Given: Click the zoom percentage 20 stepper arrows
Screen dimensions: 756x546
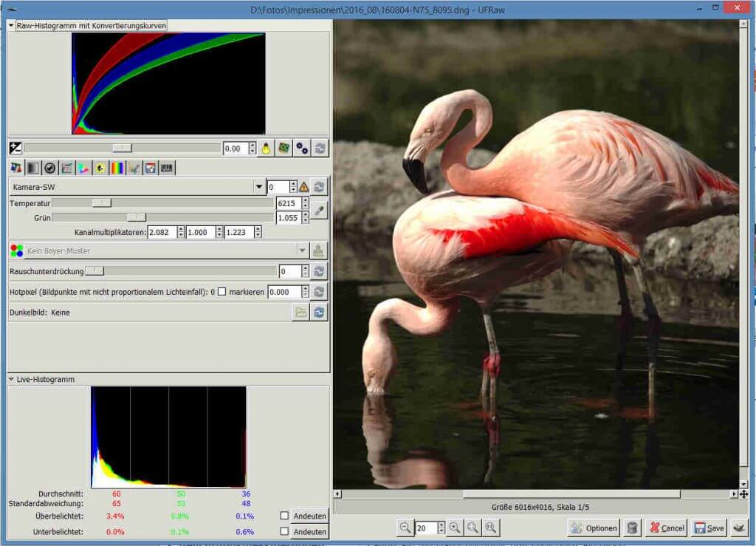Looking at the screenshot, I should [441, 528].
